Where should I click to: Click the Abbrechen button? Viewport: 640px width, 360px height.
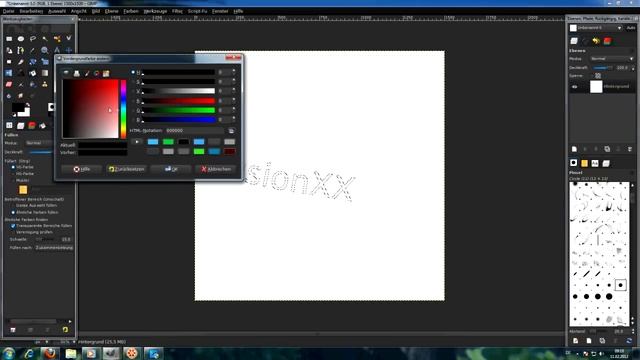216,169
